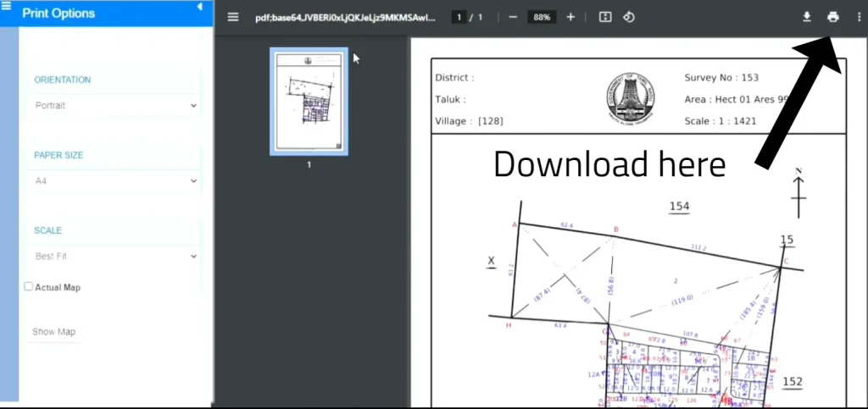
Task: Click the Survey No : 153 text
Action: (721, 77)
